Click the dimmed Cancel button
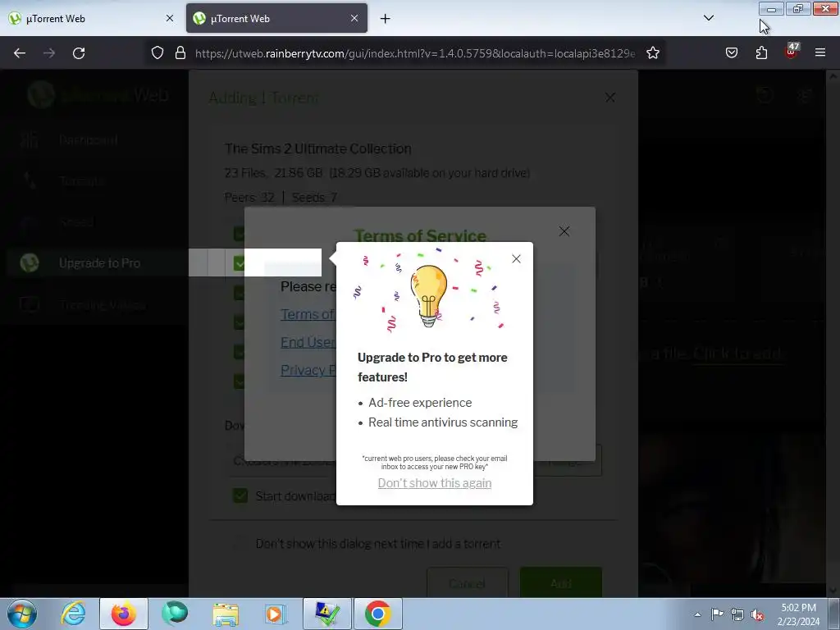The height and width of the screenshot is (630, 840). (467, 583)
